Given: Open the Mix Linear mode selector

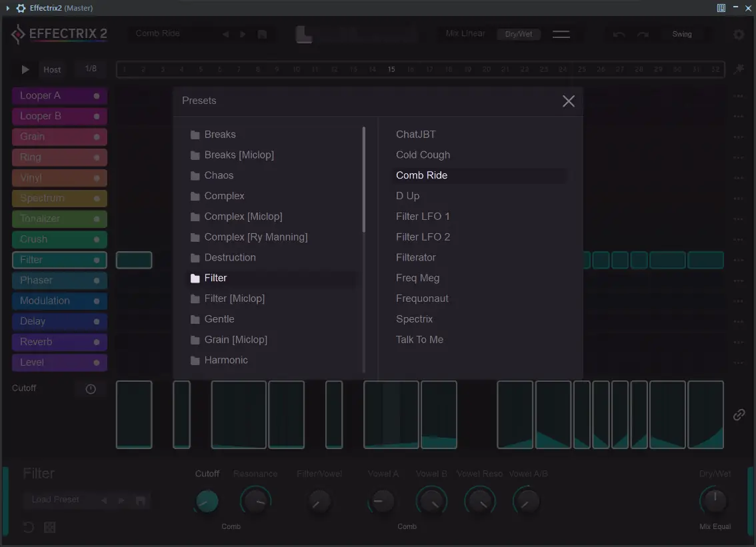Looking at the screenshot, I should click(465, 34).
